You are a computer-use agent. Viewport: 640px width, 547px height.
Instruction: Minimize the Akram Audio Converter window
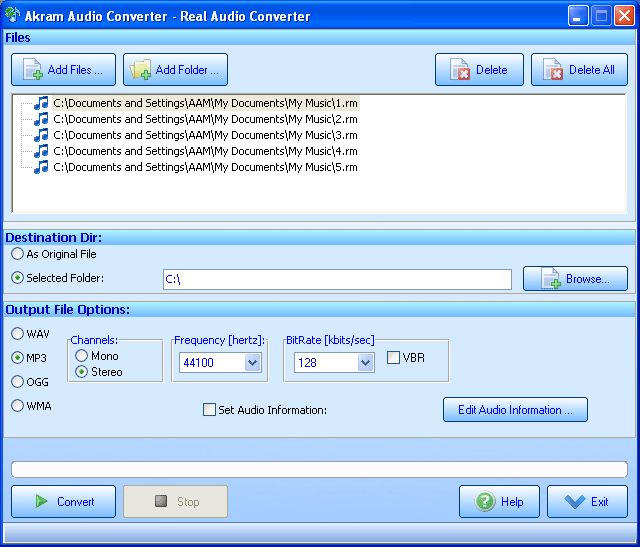[578, 16]
